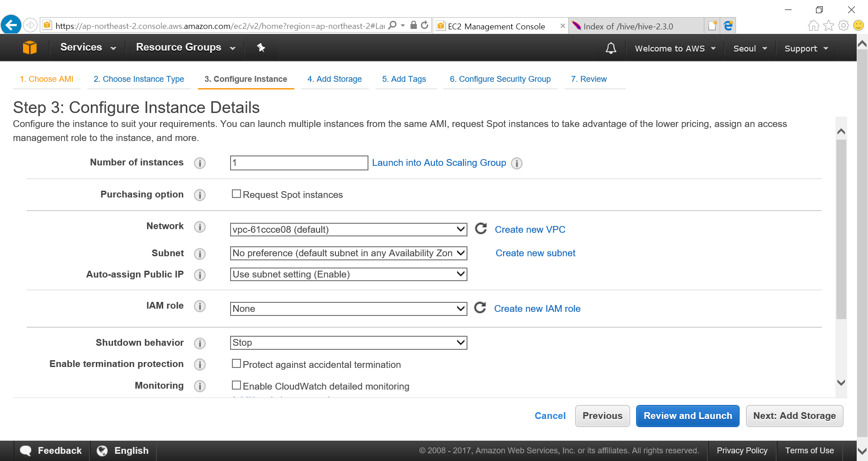
Task: Open the Auto-assign Public IP dropdown
Action: pyautogui.click(x=349, y=274)
